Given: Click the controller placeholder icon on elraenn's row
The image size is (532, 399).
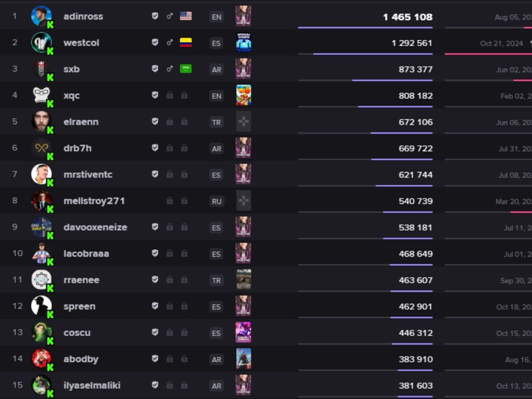Looking at the screenshot, I should click(x=243, y=122).
